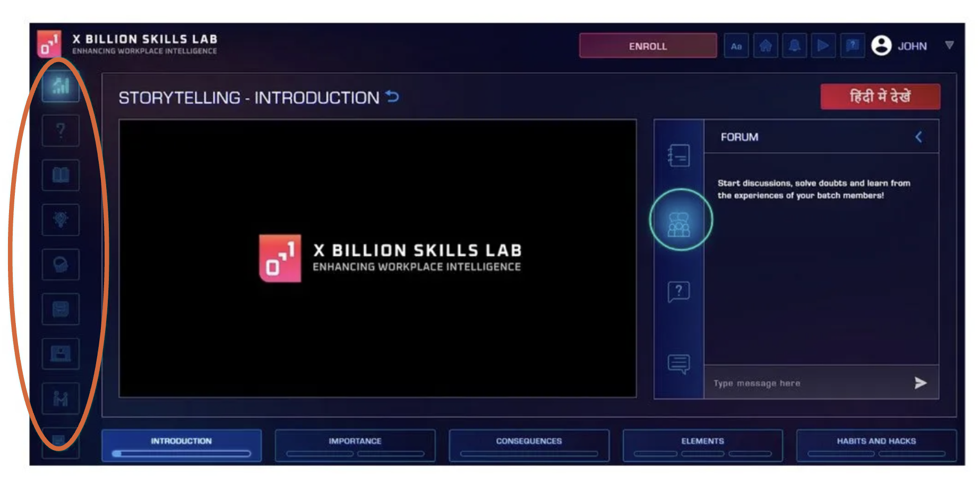Click the Aa font size button
980x483 pixels.
(736, 46)
